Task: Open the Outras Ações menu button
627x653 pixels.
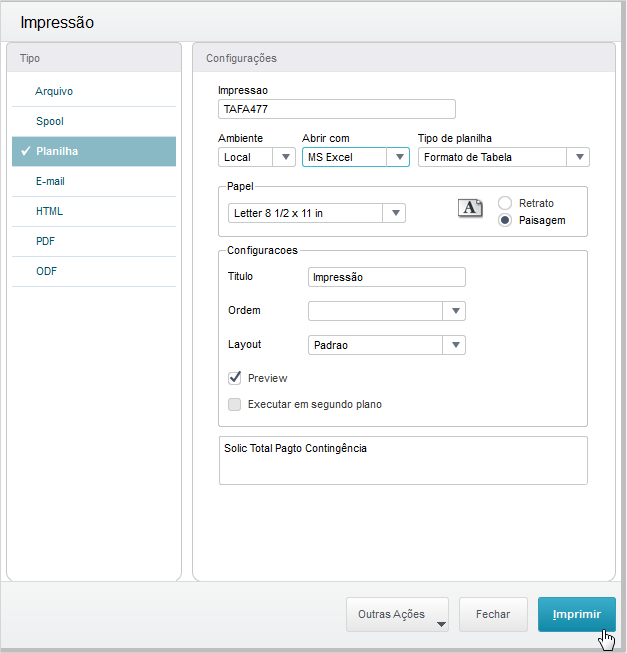Action: [x=396, y=615]
